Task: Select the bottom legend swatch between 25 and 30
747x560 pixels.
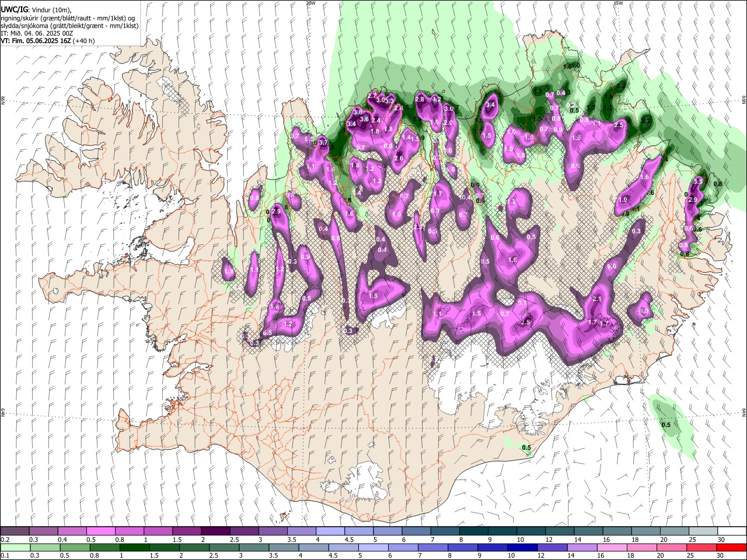Action: tap(702, 547)
